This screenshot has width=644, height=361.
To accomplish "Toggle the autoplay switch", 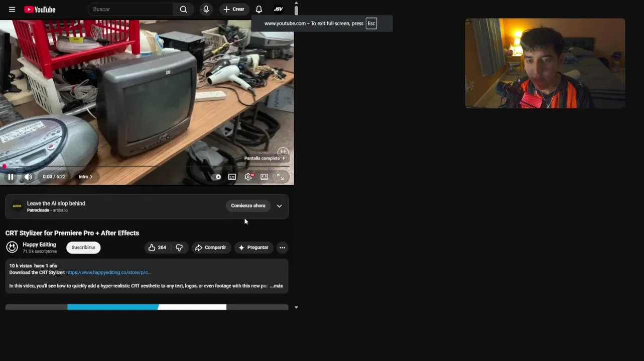I will (218, 176).
